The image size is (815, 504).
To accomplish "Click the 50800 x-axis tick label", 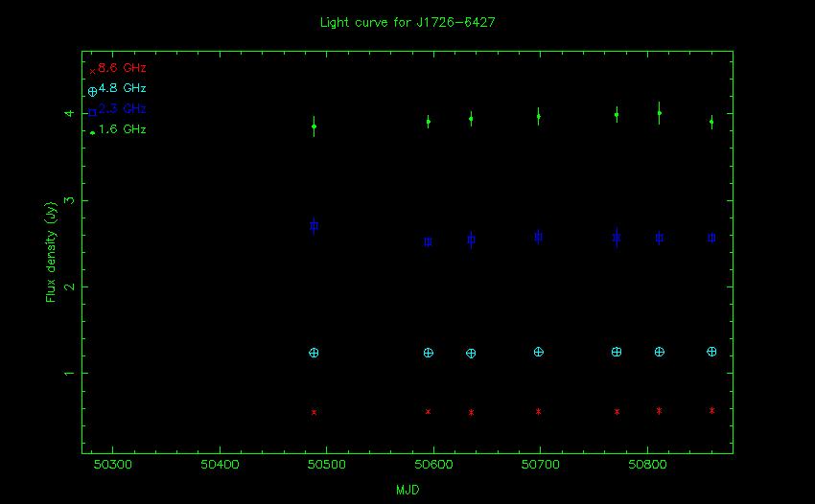I will click(x=647, y=465).
